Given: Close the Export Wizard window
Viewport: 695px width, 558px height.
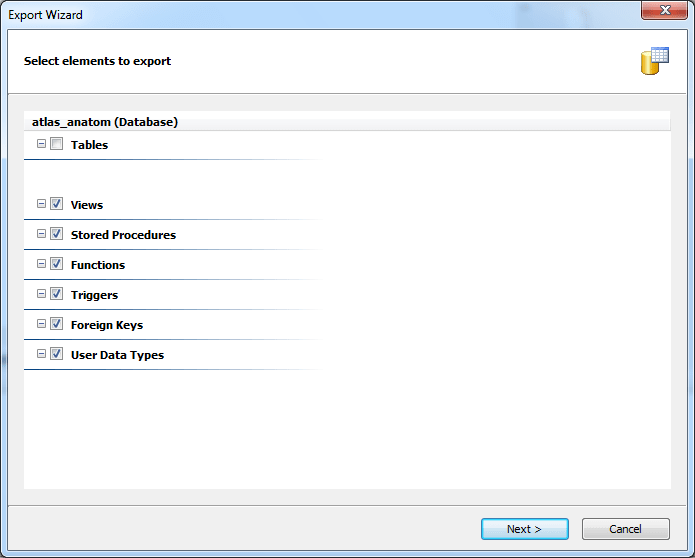Looking at the screenshot, I should (664, 11).
